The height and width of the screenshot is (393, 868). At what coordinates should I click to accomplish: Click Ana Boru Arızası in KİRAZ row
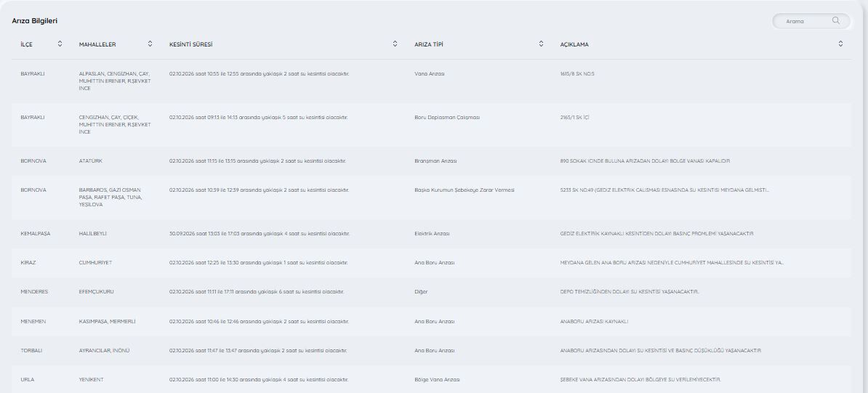435,262
